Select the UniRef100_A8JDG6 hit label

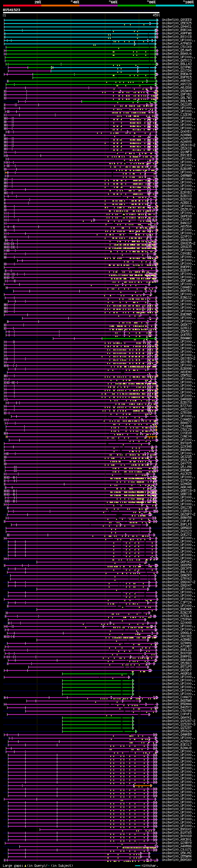point(177,88)
